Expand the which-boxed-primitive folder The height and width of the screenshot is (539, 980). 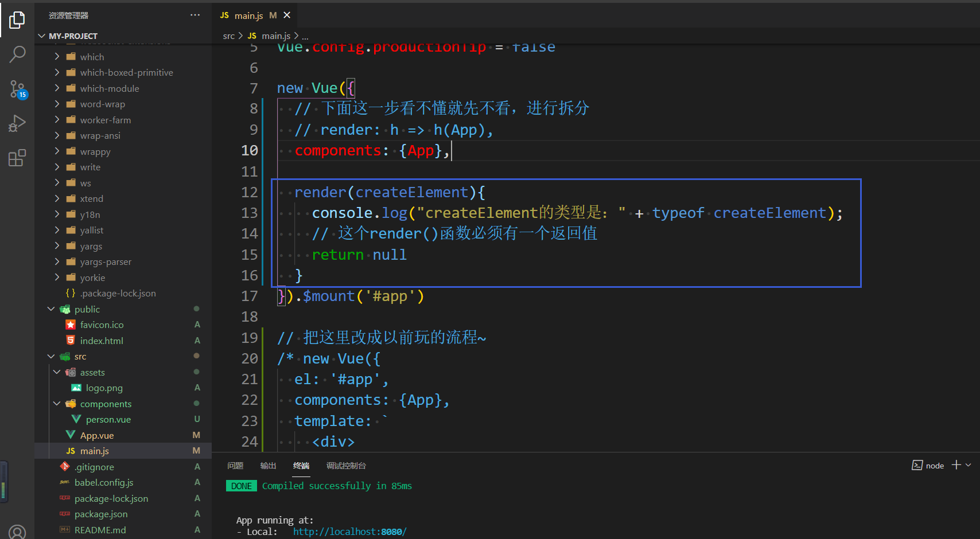pos(57,72)
